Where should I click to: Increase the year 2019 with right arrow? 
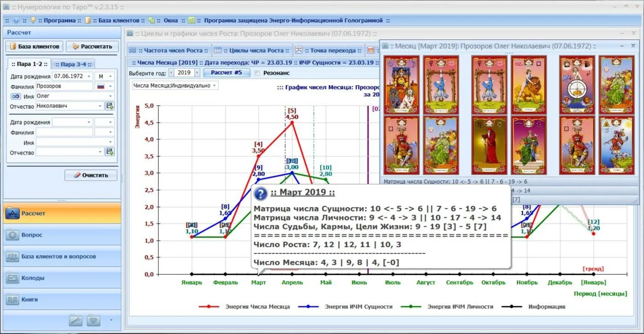[x=198, y=73]
